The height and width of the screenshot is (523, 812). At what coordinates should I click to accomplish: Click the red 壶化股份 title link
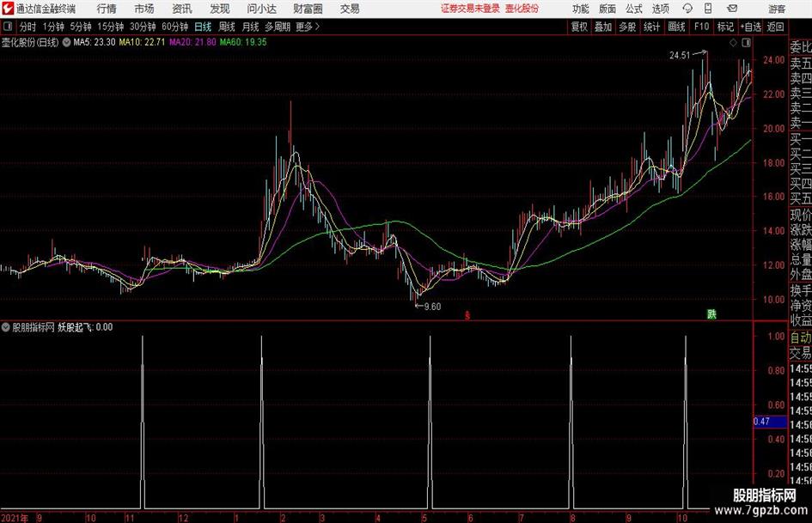coord(522,9)
